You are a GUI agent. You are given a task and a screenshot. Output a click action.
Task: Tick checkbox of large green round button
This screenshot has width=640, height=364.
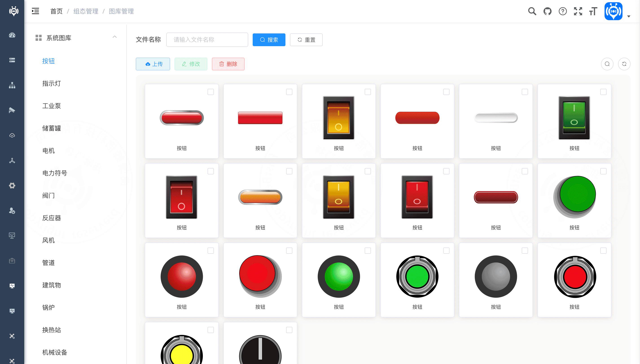[x=603, y=171]
